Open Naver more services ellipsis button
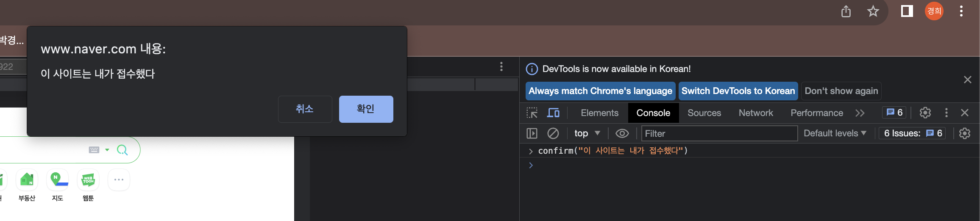Viewport: 980px width, 221px height. point(119,180)
